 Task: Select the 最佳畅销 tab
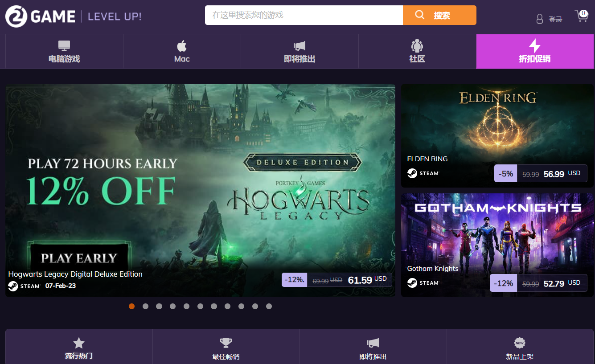click(x=226, y=347)
